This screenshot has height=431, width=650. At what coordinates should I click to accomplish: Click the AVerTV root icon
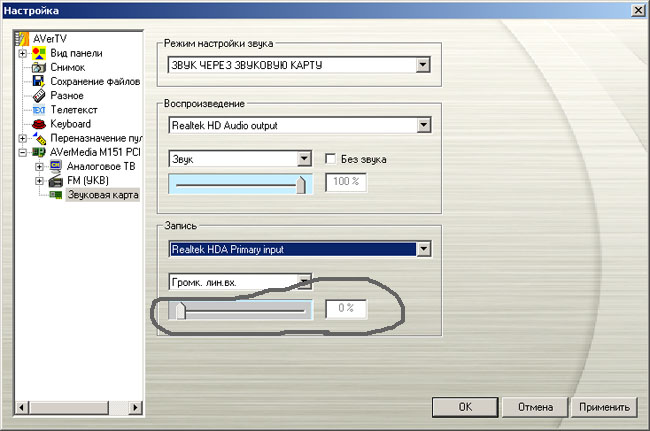point(22,39)
